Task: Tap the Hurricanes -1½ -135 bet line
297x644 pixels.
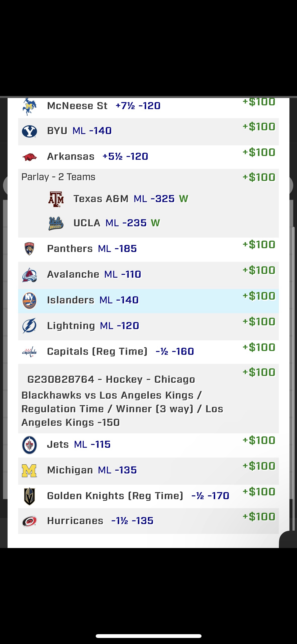Action: [148, 521]
